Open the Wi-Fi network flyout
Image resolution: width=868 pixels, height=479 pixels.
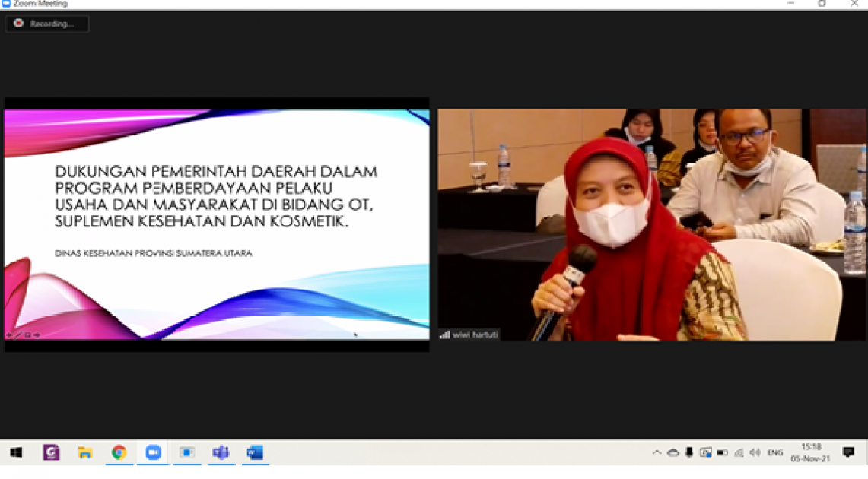[739, 452]
